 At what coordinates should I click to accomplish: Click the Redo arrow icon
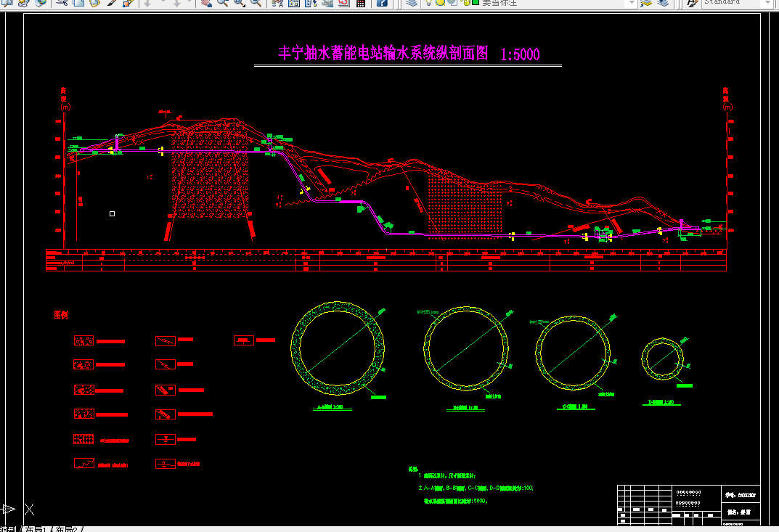[177, 2]
